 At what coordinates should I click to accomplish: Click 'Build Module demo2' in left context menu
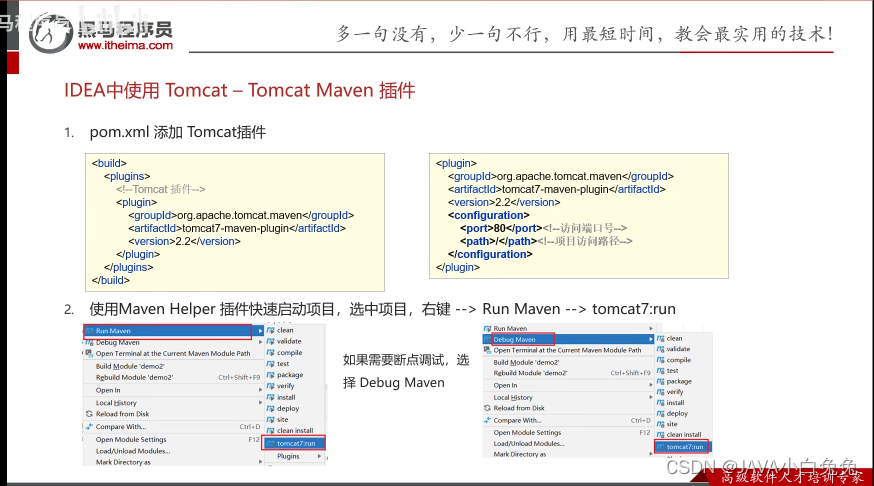click(130, 366)
